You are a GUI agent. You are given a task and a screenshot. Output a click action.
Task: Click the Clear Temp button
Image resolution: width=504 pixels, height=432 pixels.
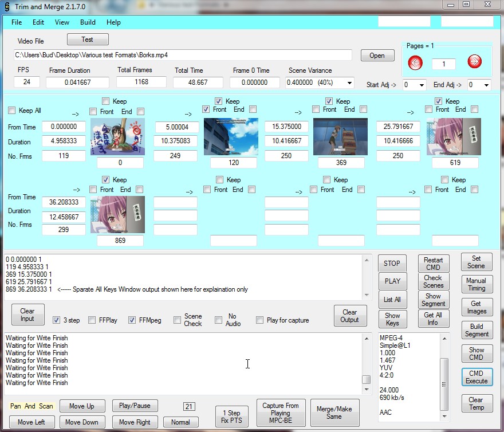(477, 403)
